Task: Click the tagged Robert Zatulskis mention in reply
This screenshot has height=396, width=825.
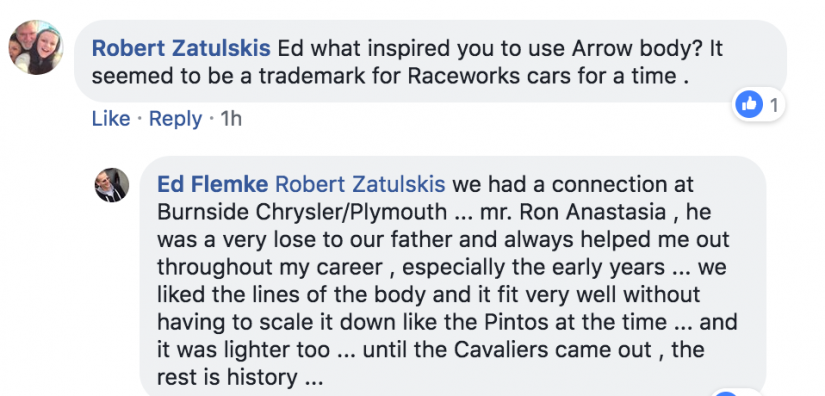Action: coord(360,185)
